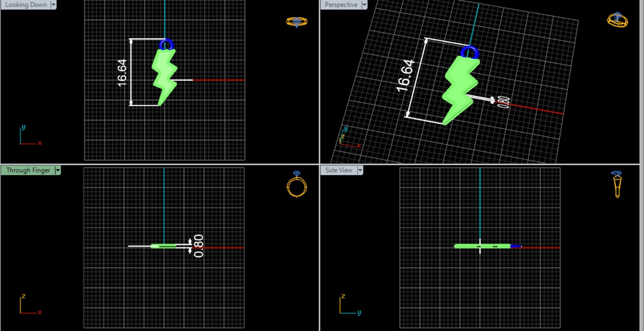Screen dimensions: 644x331
Task: Click the Through Finger viewport title
Action: (x=28, y=170)
